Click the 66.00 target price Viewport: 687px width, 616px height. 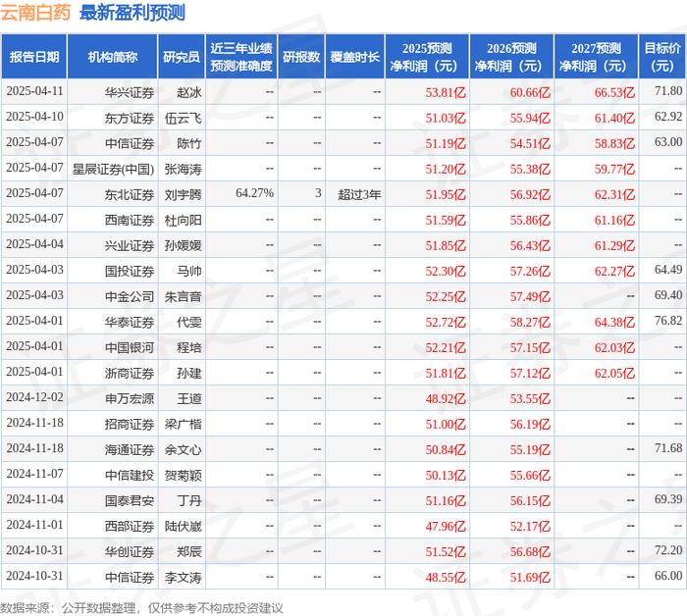point(668,576)
